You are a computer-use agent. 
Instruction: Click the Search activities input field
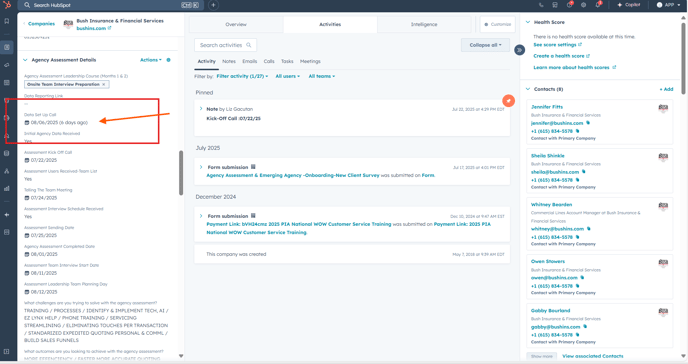click(225, 45)
